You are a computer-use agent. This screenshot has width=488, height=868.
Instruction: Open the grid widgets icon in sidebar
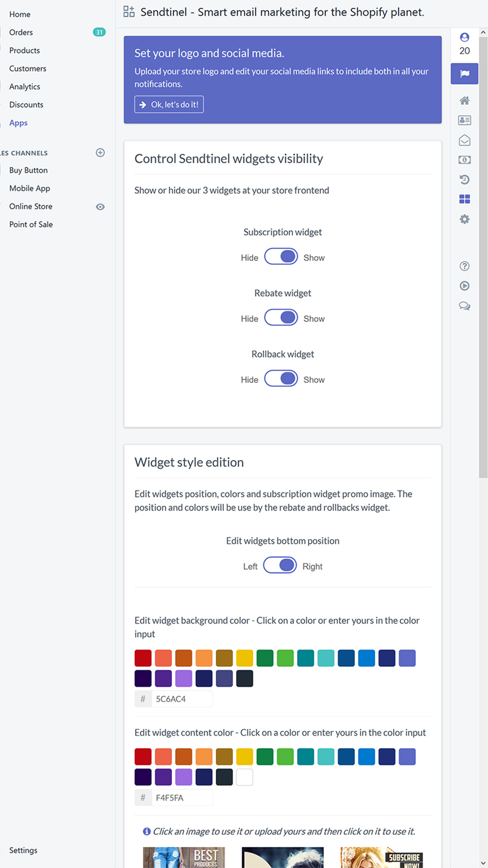(x=465, y=199)
